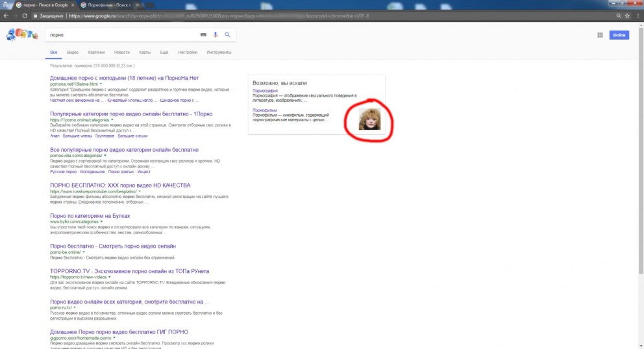The height and width of the screenshot is (349, 644).
Task: Close the first browser tab
Action: (73, 5)
